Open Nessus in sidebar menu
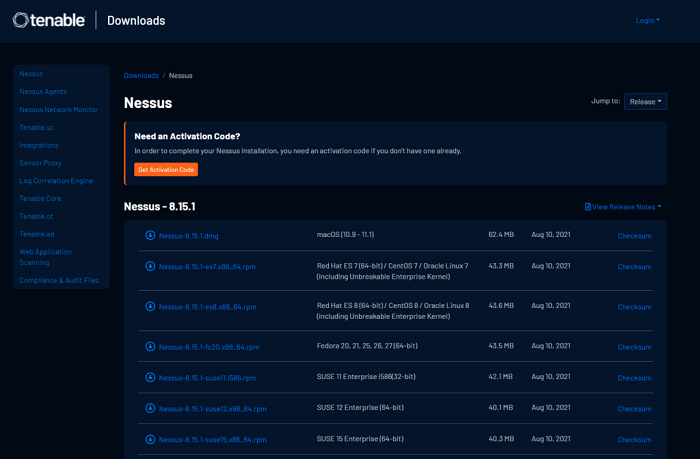 pyautogui.click(x=31, y=74)
